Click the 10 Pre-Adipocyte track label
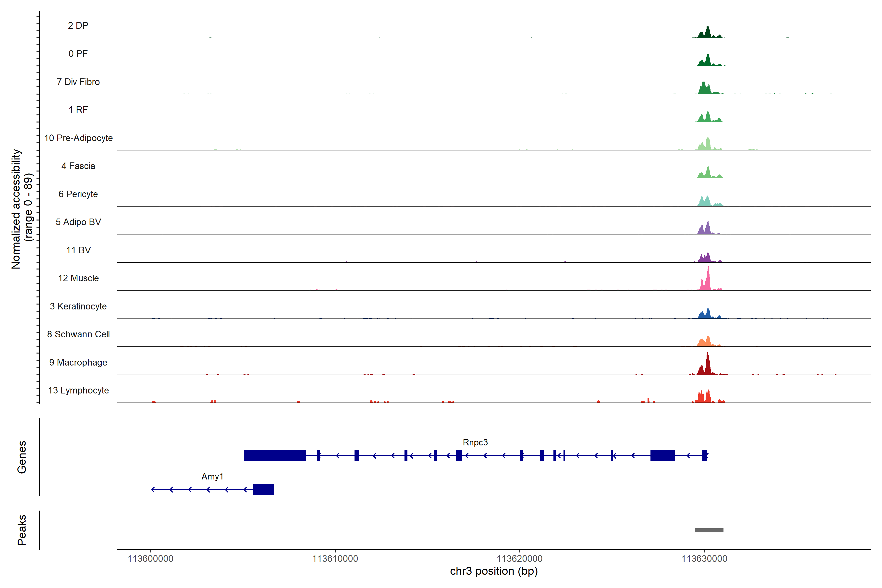Image resolution: width=882 pixels, height=588 pixels. tap(78, 138)
